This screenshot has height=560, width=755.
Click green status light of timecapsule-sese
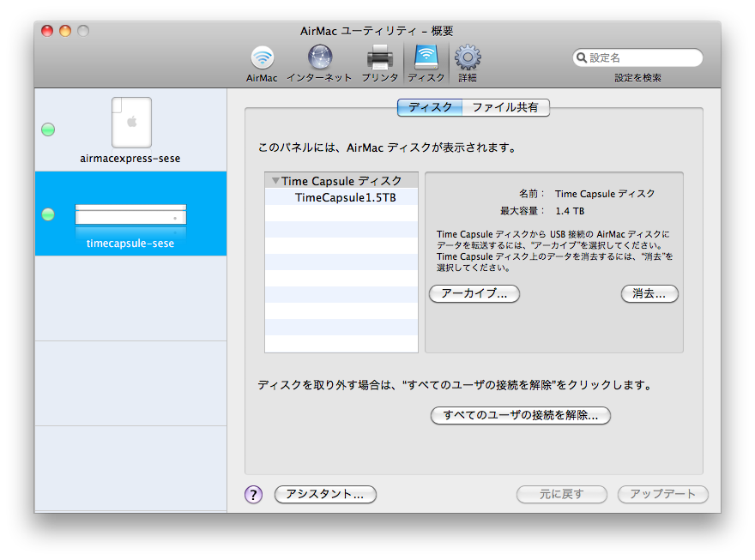(x=48, y=214)
